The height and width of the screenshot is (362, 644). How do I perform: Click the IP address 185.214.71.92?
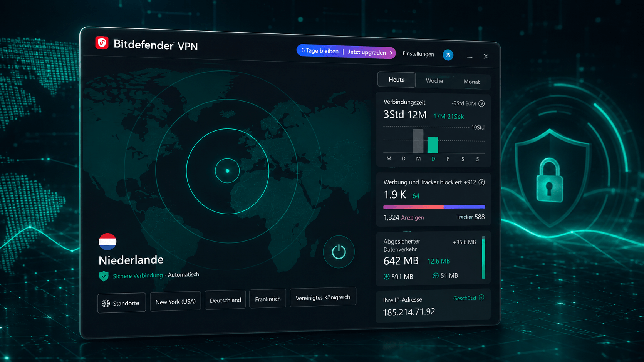point(409,312)
